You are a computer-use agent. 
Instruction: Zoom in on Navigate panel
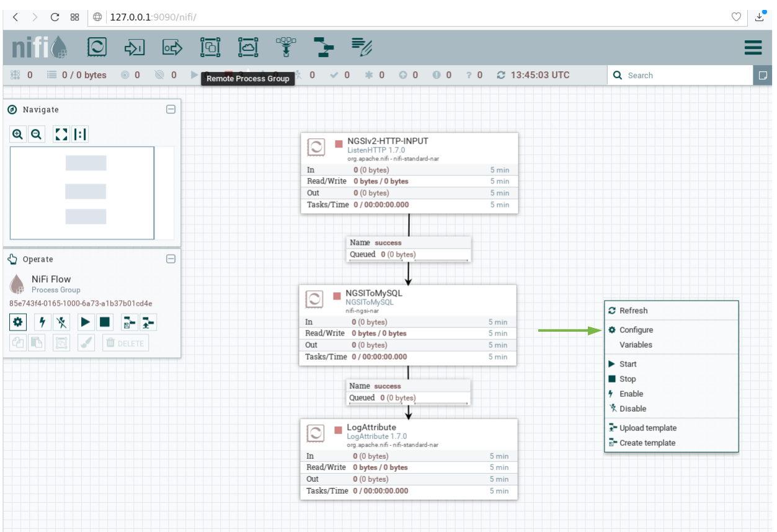pyautogui.click(x=18, y=134)
